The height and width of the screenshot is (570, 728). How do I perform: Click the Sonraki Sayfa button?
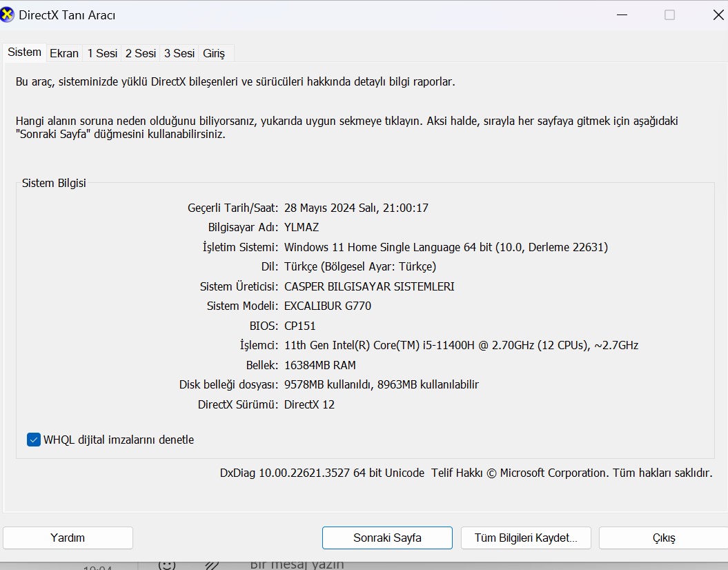[x=387, y=538]
